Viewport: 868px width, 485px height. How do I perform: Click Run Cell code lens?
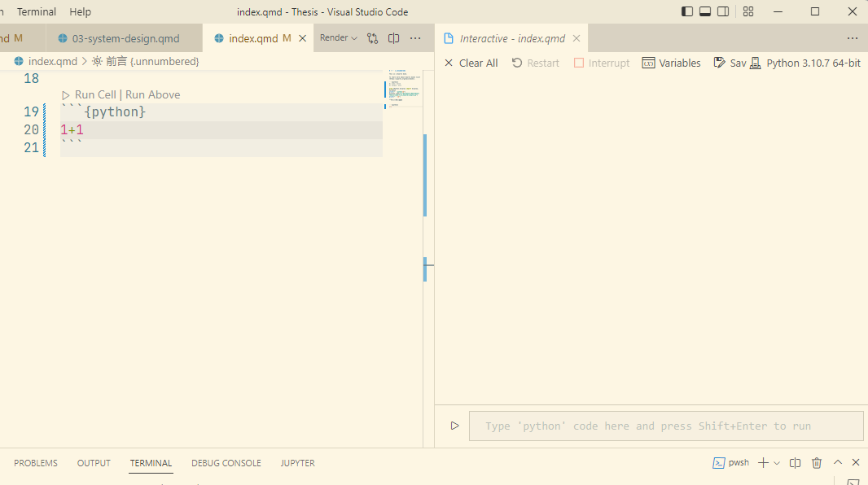[x=95, y=94]
